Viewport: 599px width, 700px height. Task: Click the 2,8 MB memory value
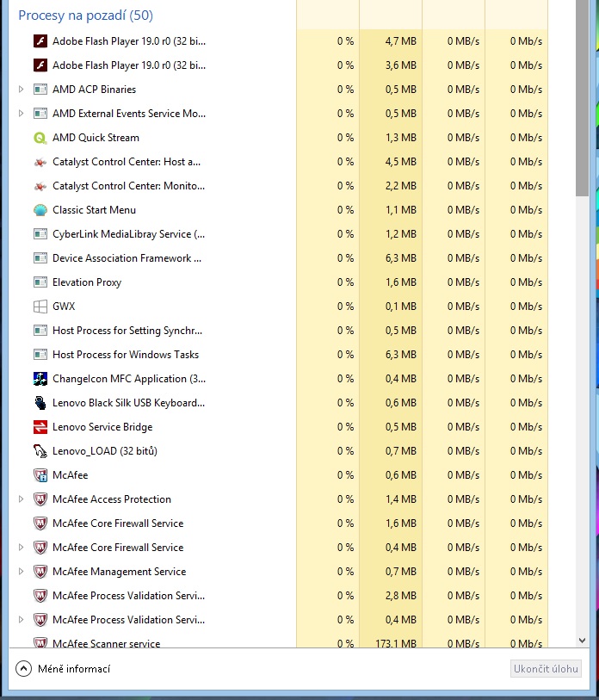(401, 596)
